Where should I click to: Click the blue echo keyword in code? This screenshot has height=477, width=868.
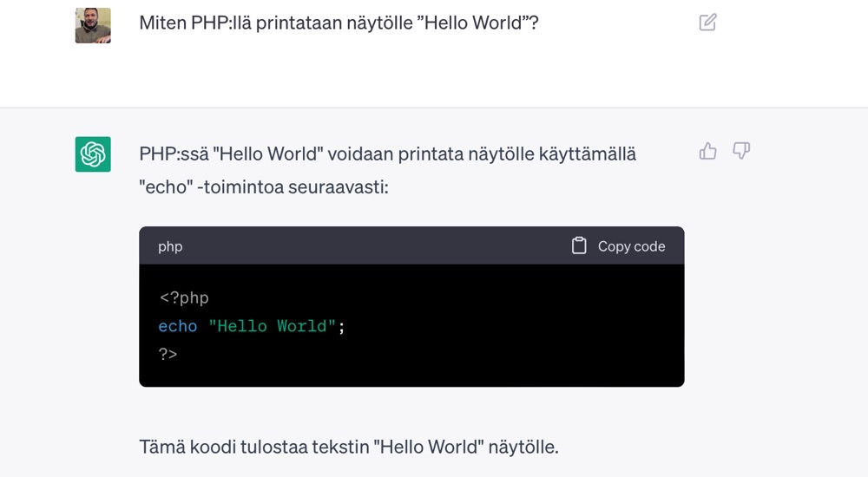point(178,326)
